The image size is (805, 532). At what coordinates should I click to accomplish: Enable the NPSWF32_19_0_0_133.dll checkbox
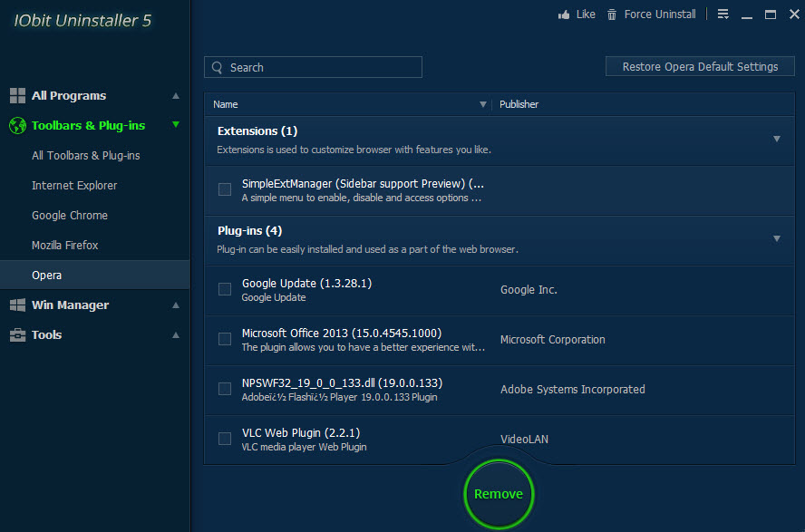pos(224,389)
